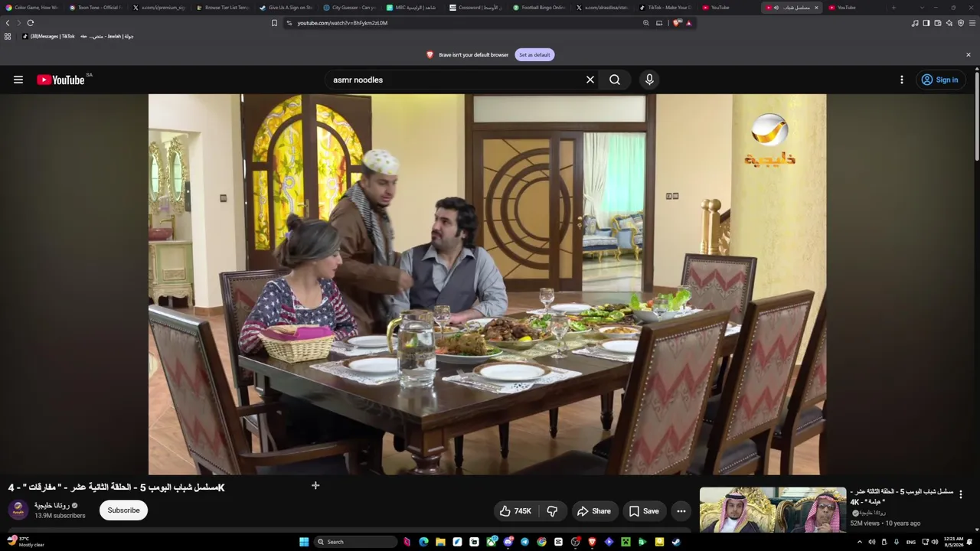980x551 pixels.
Task: Like the video with 745K likes
Action: click(515, 511)
